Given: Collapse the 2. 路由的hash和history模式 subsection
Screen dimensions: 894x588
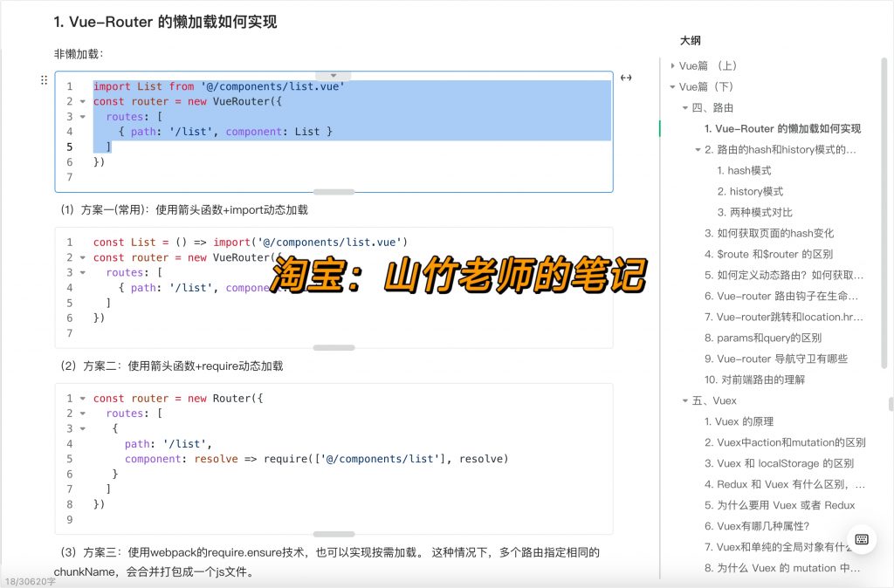Looking at the screenshot, I should coord(697,149).
